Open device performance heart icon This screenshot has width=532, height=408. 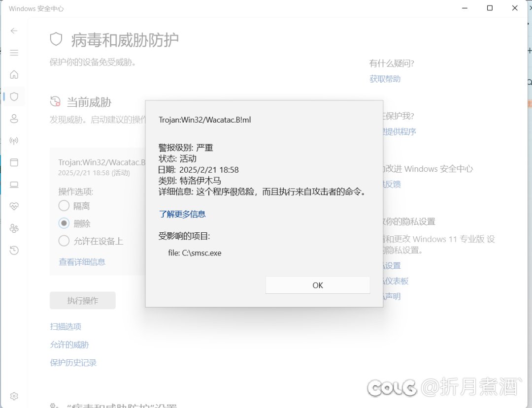[14, 206]
